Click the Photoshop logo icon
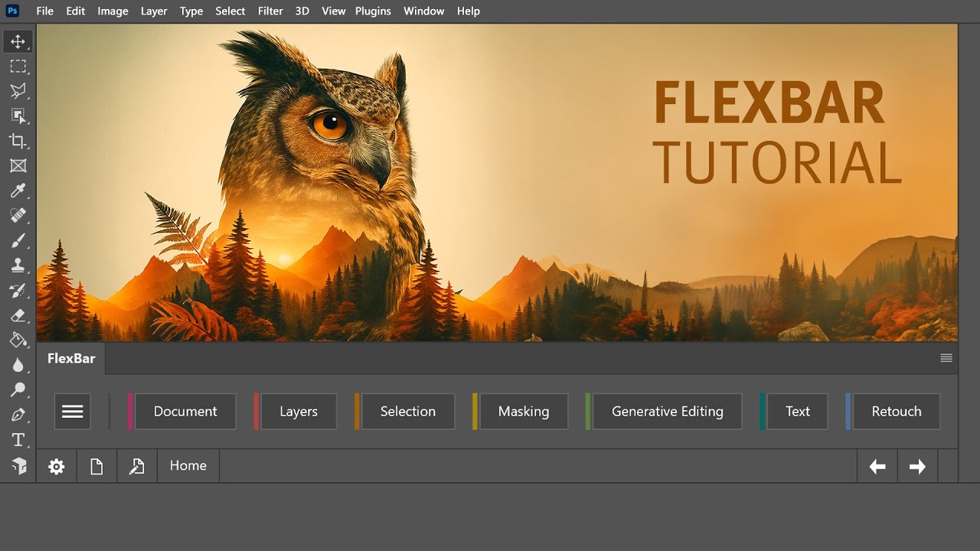Screen dimensions: 980x551 [12, 11]
